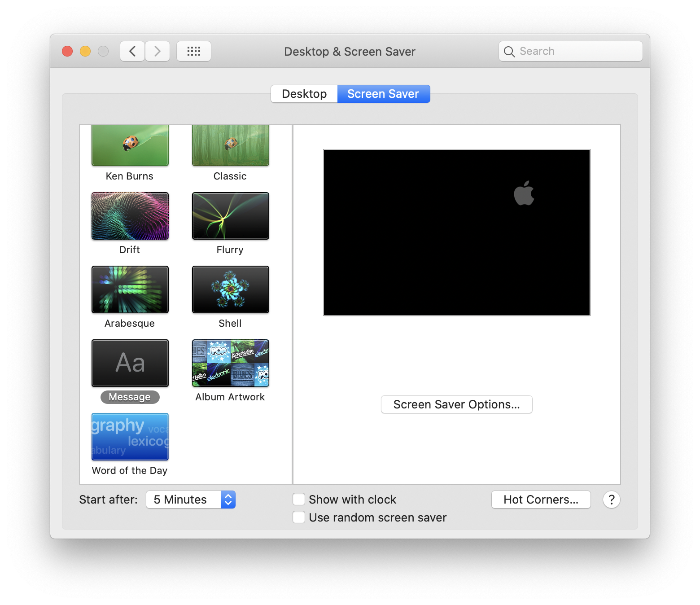The image size is (700, 605).
Task: Choose the Flurry screen saver thumbnail
Action: [x=231, y=216]
